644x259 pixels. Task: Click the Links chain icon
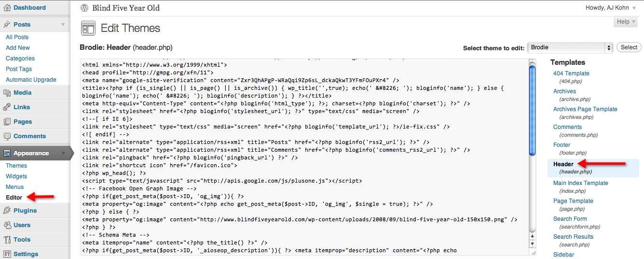[x=7, y=107]
